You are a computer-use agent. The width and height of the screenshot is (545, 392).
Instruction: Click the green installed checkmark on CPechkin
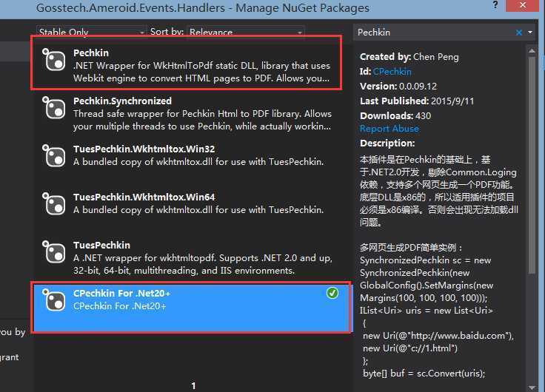332,293
